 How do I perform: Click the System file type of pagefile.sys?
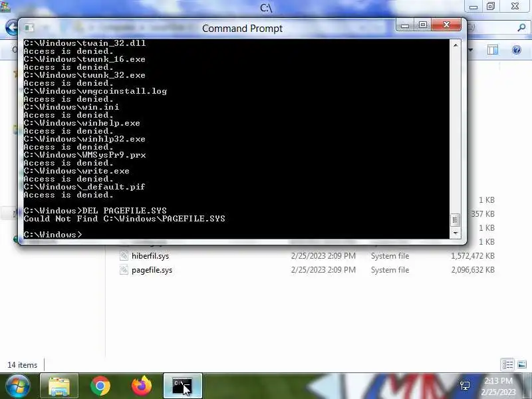pos(390,270)
